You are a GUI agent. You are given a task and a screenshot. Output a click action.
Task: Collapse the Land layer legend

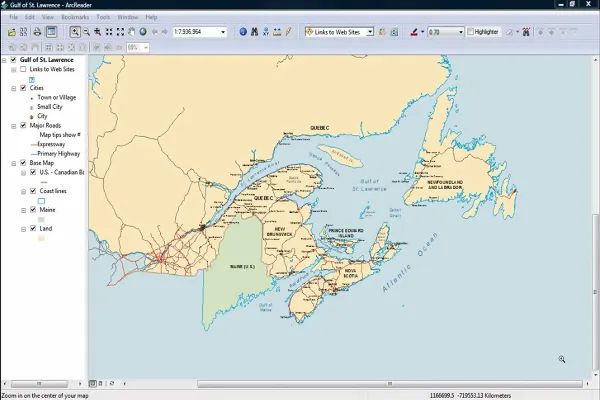[x=23, y=229]
